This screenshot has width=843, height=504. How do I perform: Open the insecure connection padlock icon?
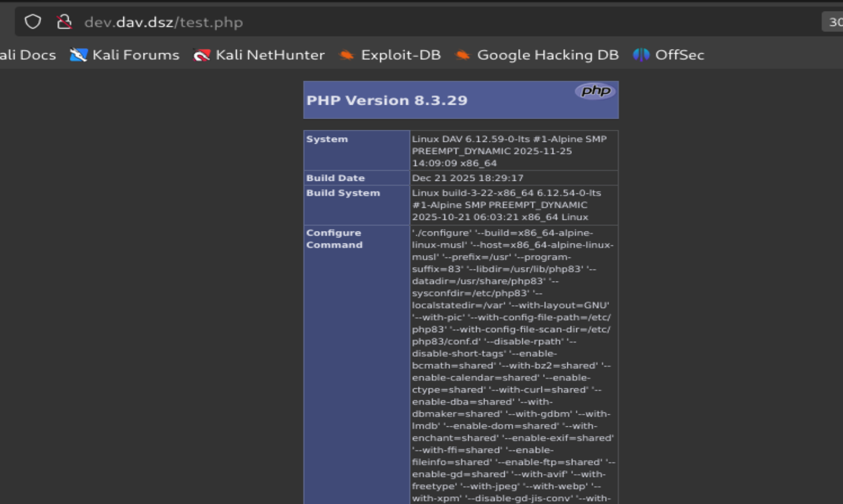[64, 22]
